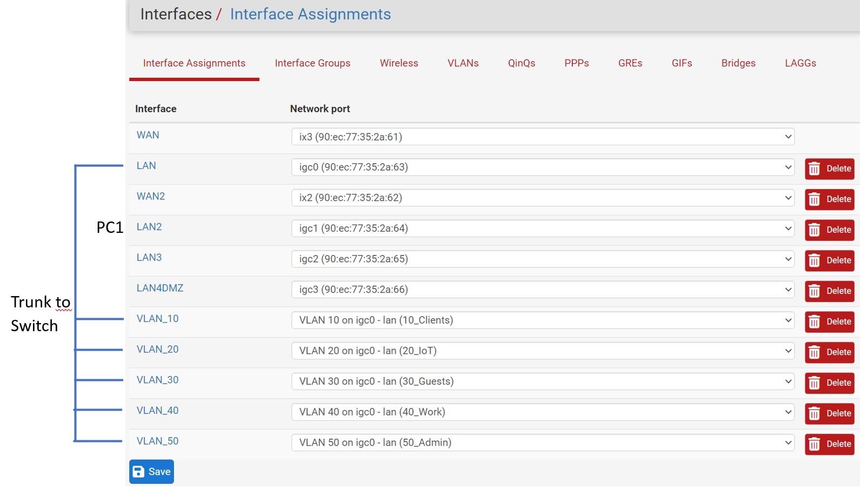Image resolution: width=868 pixels, height=503 pixels.
Task: Switch to the Bridges tab
Action: (x=738, y=63)
